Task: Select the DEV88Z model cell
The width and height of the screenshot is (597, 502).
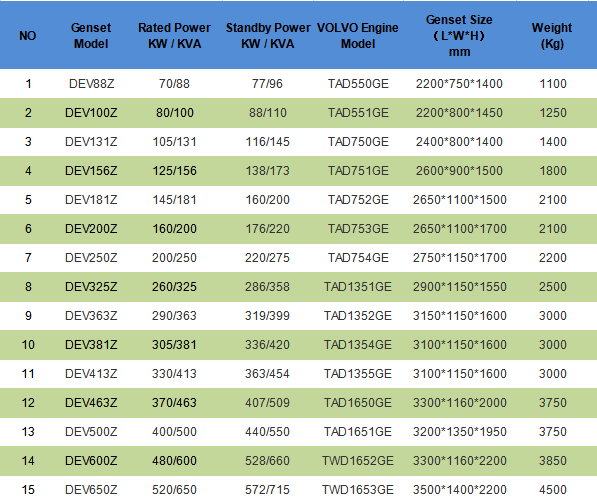Action: 91,84
